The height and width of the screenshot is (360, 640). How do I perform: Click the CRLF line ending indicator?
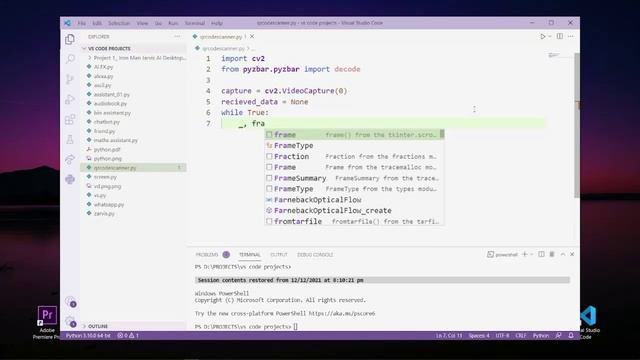click(520, 336)
